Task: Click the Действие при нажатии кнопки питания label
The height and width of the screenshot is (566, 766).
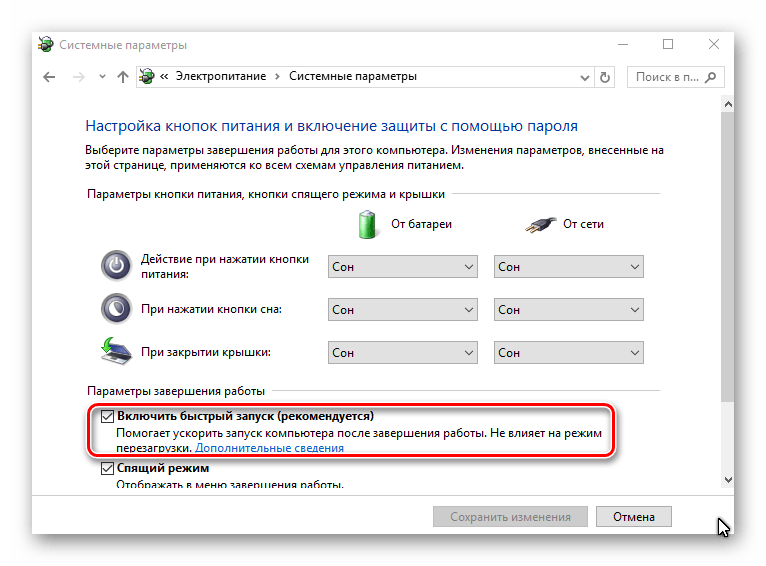Action: [x=225, y=267]
